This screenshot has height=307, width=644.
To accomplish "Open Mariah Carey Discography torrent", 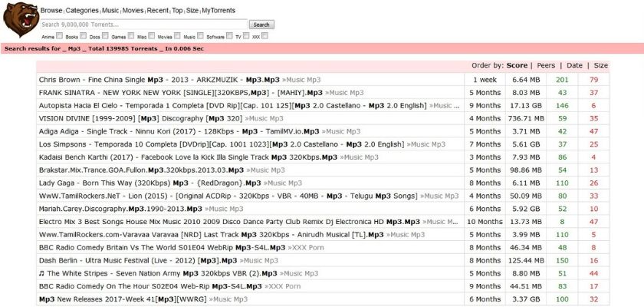I will (x=121, y=210).
